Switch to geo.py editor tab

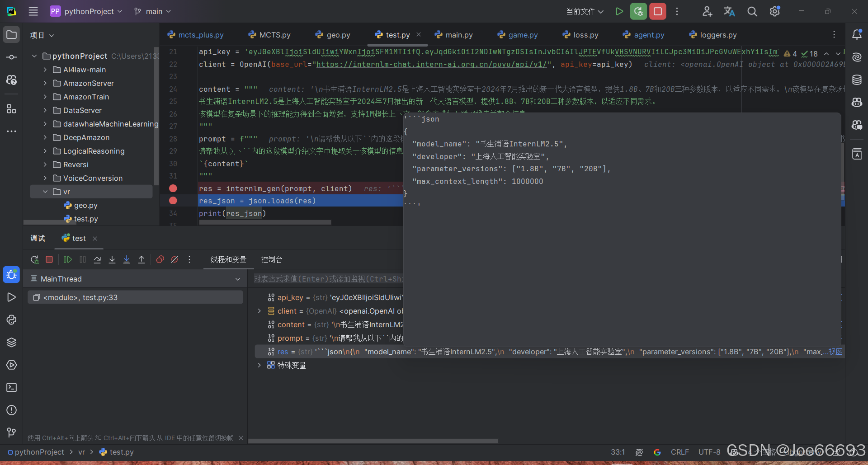[333, 35]
